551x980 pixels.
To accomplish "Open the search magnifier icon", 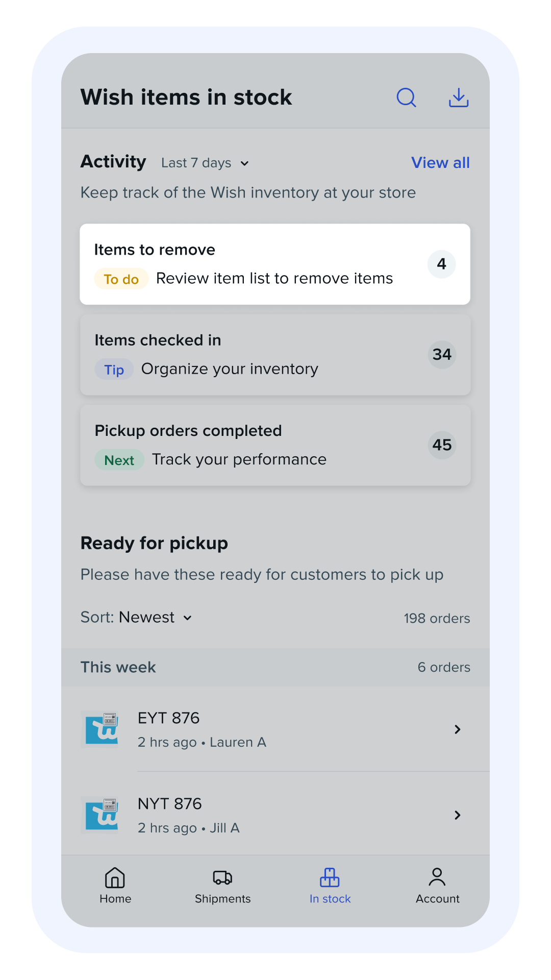I will point(406,97).
